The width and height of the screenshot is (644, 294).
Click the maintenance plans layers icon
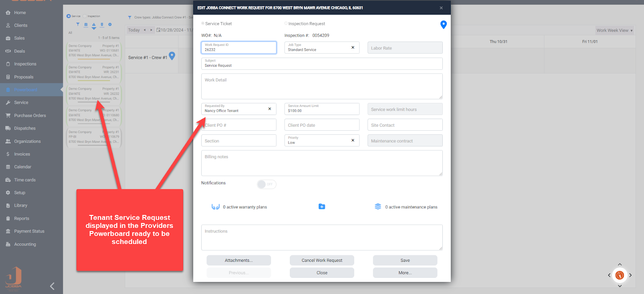click(378, 207)
